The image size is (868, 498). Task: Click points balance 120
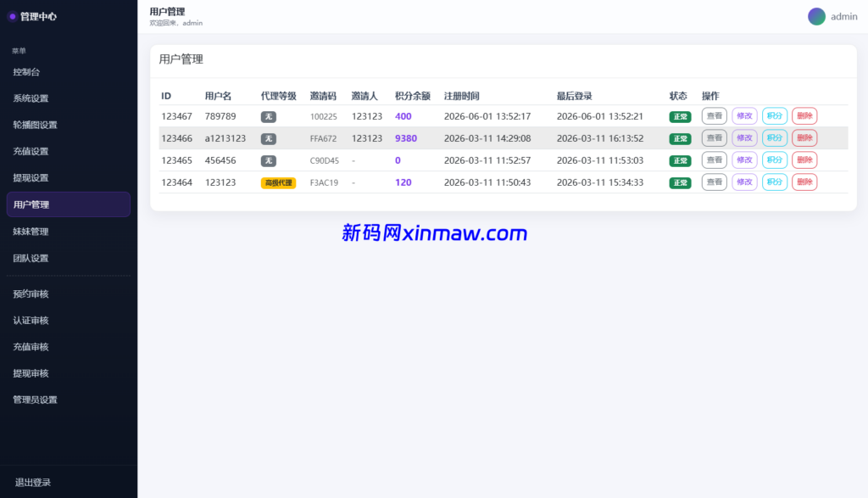pyautogui.click(x=403, y=182)
